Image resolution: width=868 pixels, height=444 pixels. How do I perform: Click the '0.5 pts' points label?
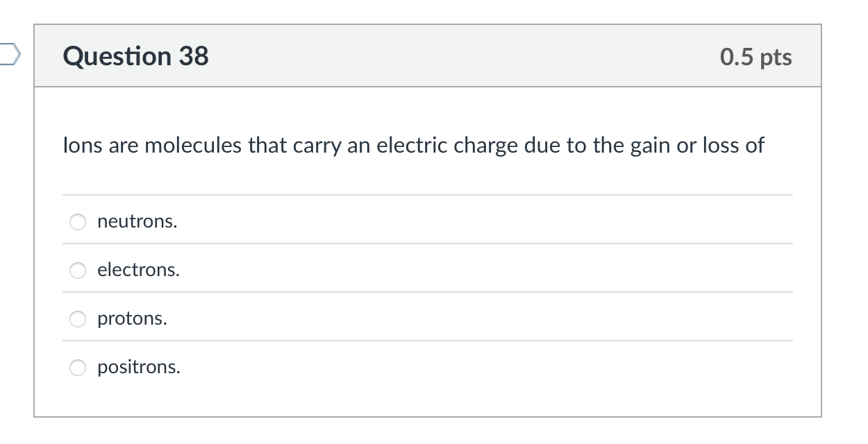756,58
